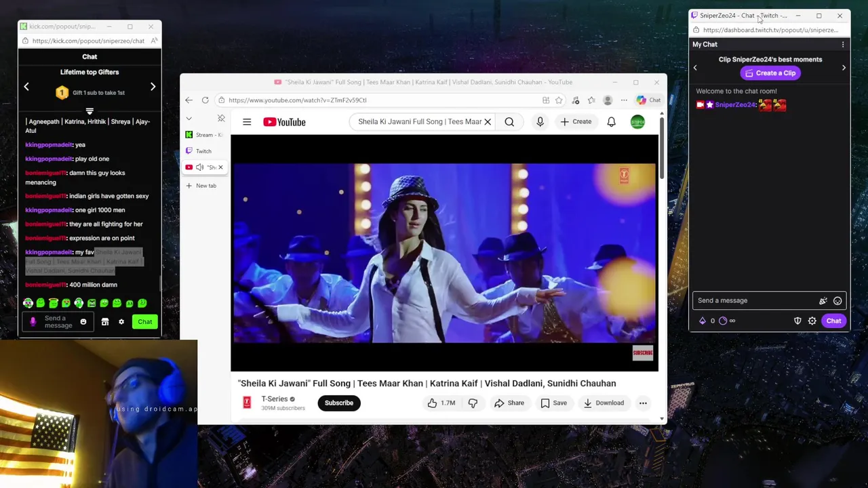Click the YouTube URL address bar
The width and height of the screenshot is (868, 488).
click(380, 100)
